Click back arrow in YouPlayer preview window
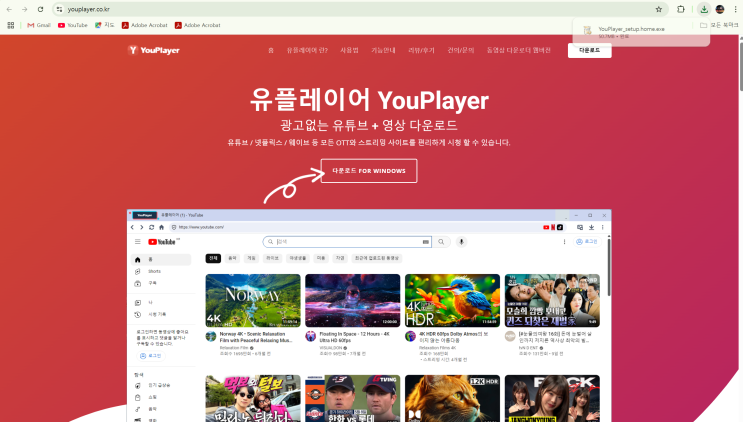This screenshot has width=743, height=422. [x=132, y=227]
